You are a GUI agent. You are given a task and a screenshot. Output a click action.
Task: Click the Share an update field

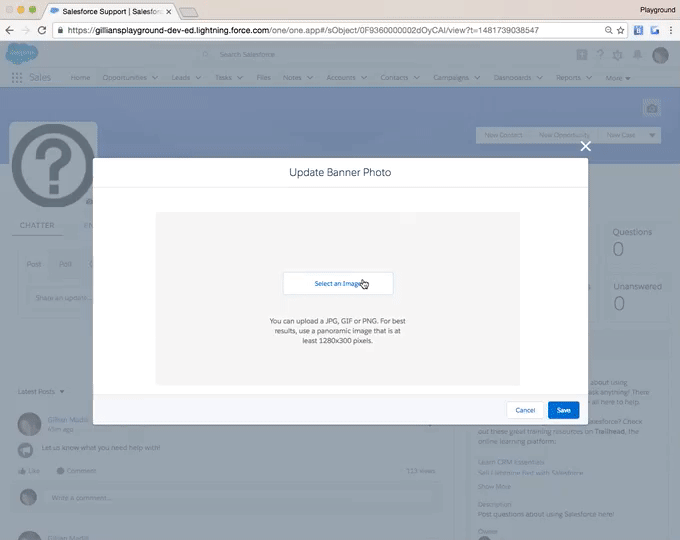click(61, 298)
